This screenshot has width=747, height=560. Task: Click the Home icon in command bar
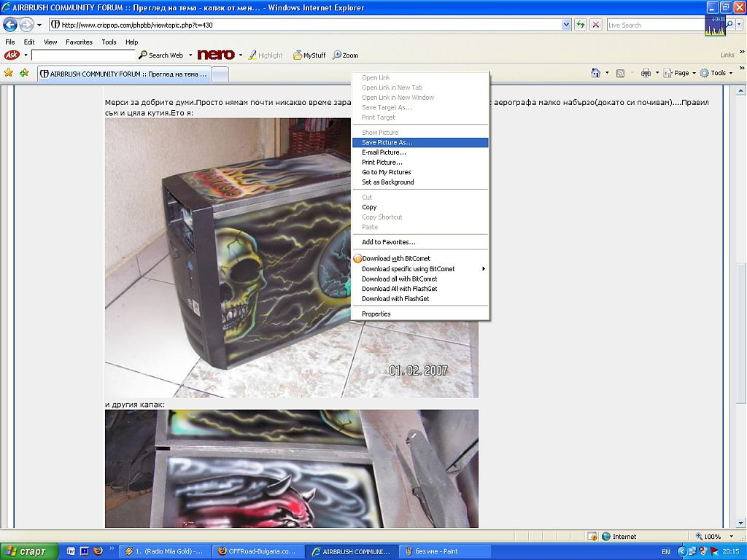(x=595, y=73)
